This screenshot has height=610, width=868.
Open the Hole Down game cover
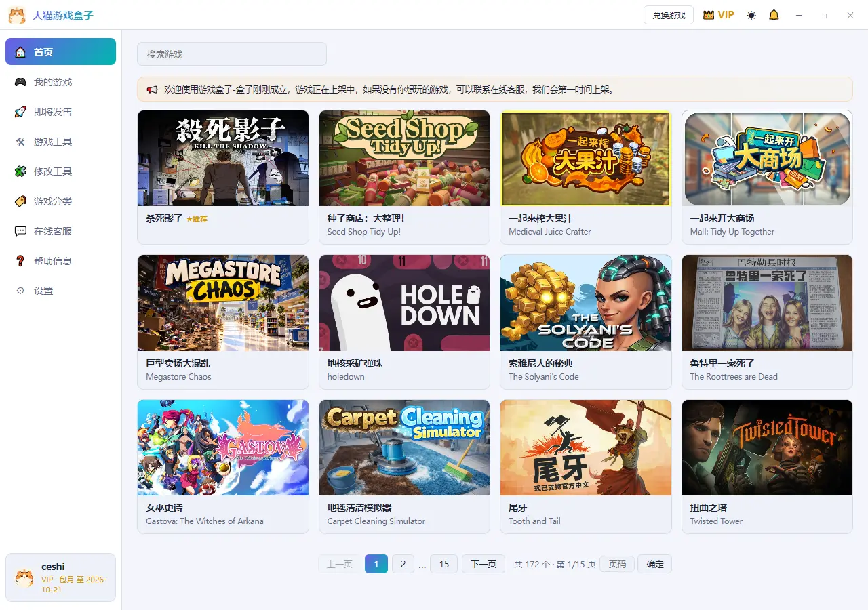(404, 303)
